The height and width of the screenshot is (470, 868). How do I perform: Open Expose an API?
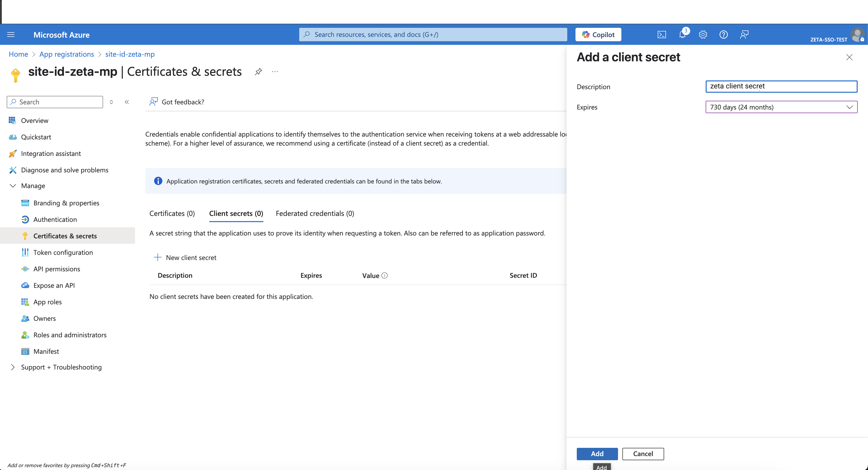[54, 285]
